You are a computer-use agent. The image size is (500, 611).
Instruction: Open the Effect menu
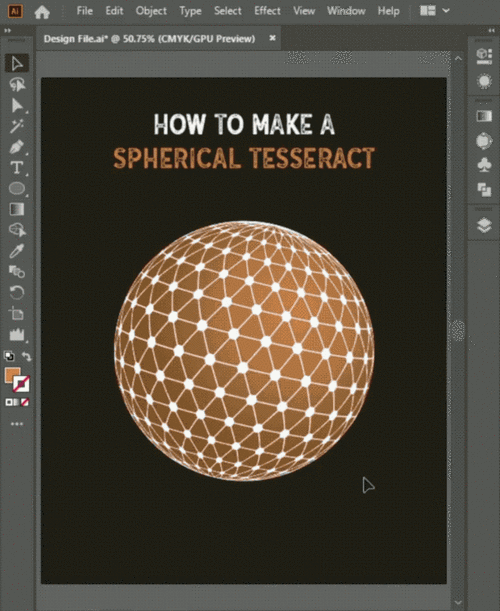267,11
